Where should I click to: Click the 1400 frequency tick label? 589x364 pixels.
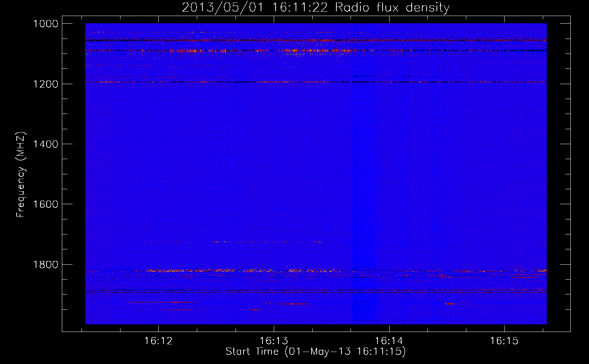coord(46,144)
